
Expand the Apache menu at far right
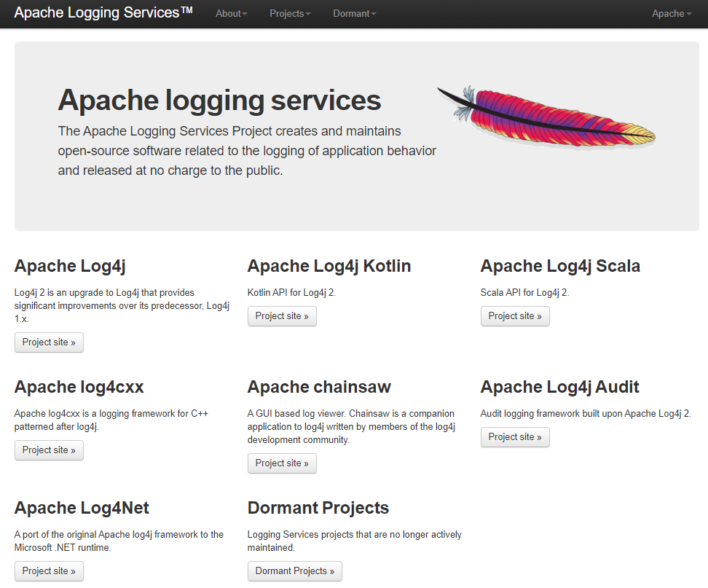pos(672,14)
